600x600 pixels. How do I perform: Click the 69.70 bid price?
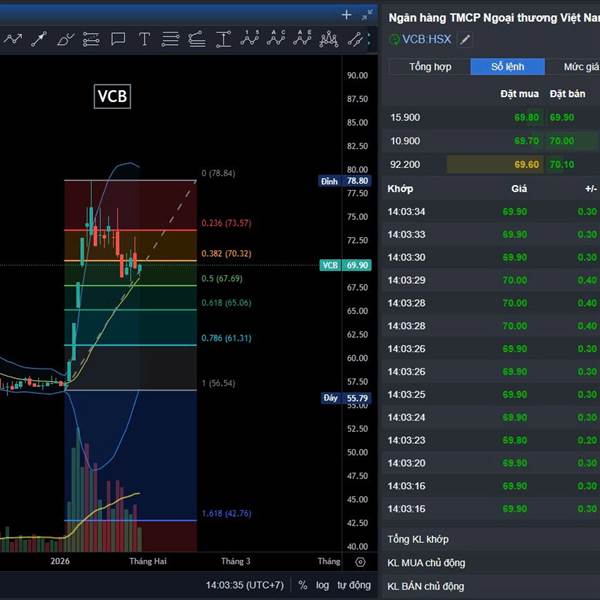[x=527, y=141]
